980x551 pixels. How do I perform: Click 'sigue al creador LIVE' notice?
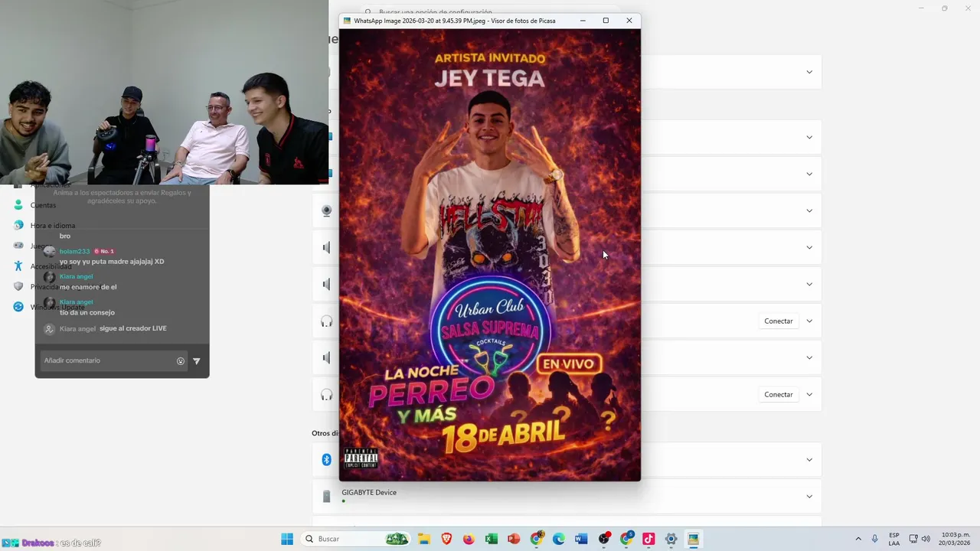coord(133,328)
